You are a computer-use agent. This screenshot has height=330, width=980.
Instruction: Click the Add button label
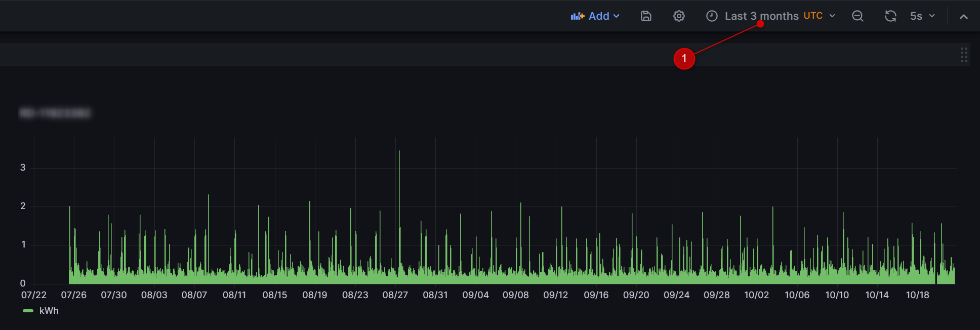click(599, 16)
